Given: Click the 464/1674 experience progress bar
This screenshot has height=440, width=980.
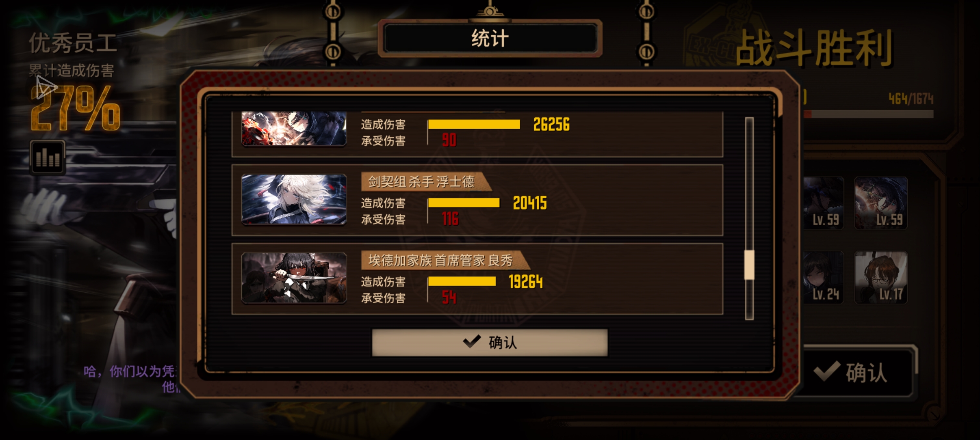Looking at the screenshot, I should pyautogui.click(x=869, y=114).
